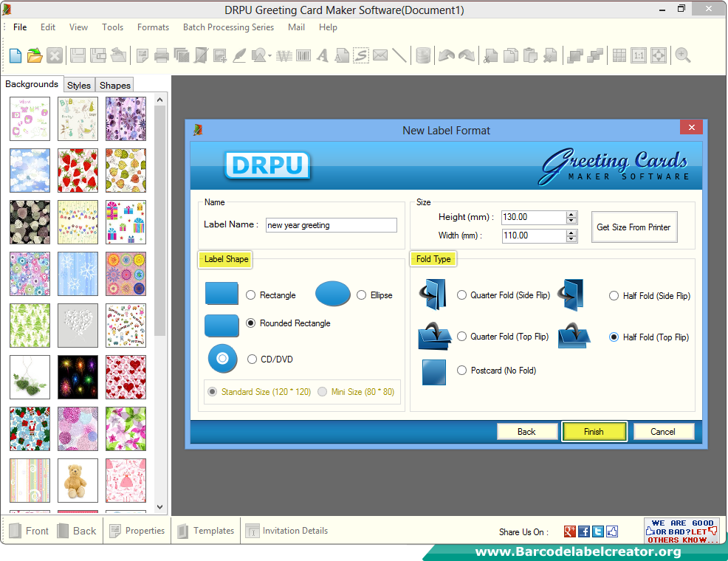Image resolution: width=728 pixels, height=561 pixels.
Task: Select the Rectangle label shape
Action: point(251,295)
